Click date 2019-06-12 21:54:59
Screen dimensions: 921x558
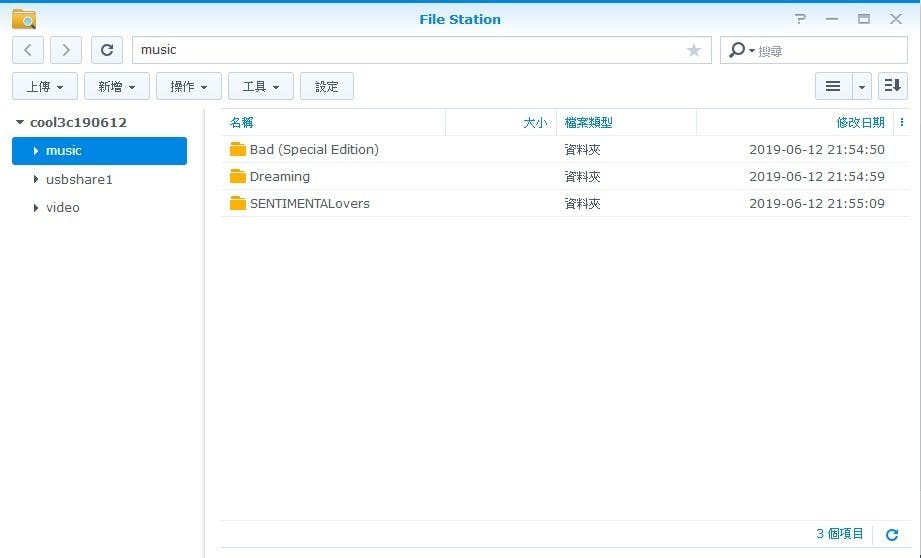817,176
